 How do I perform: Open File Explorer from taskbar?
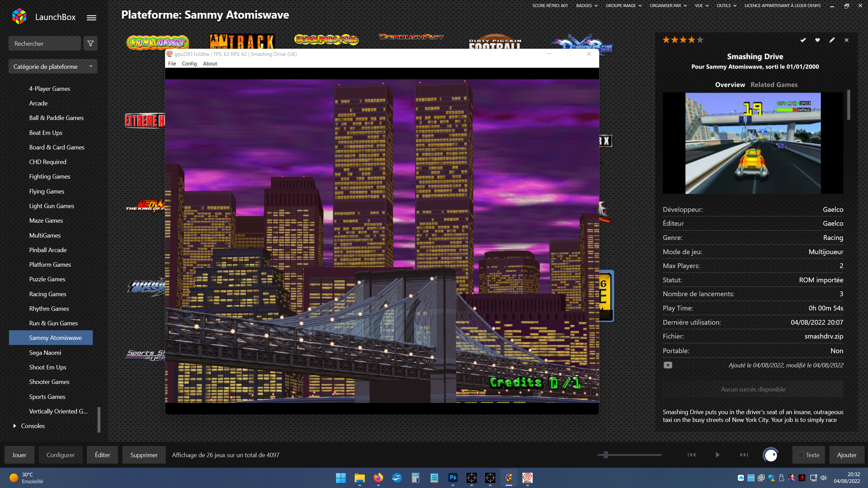coord(359,478)
